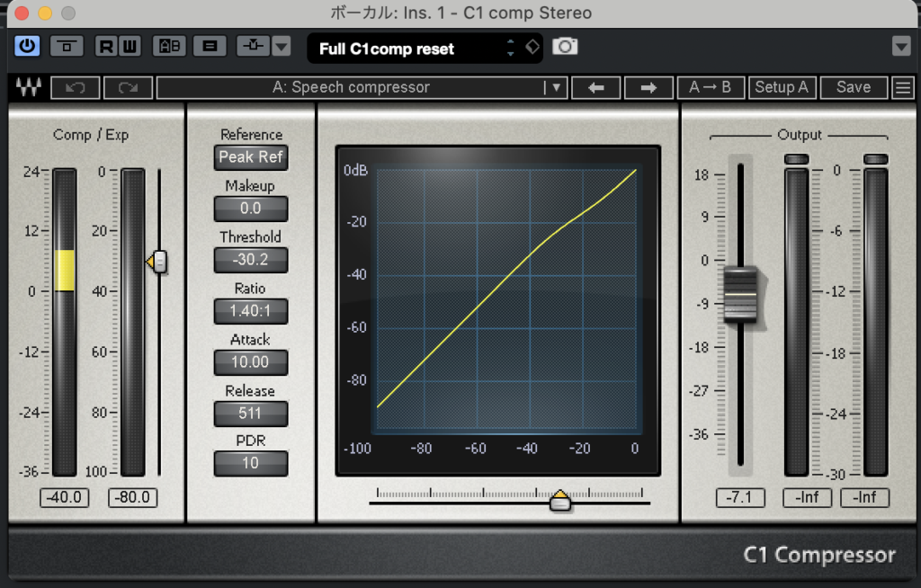Enable Write automation W button
The height and width of the screenshot is (588, 921).
130,46
